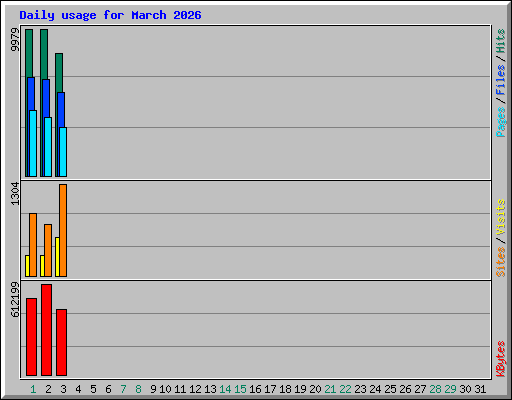This screenshot has height=400, width=512.
Task: Click day number 16 on the axis
Action: coord(255,389)
